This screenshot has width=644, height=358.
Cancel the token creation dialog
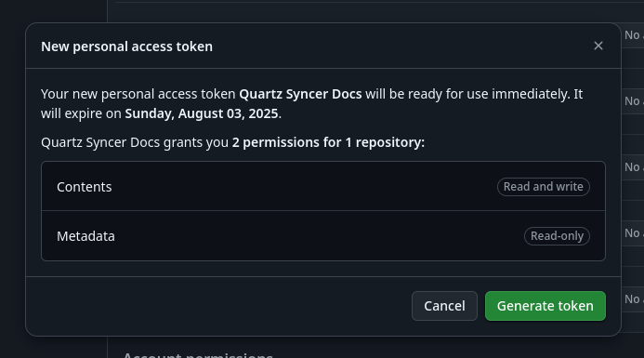pos(444,306)
